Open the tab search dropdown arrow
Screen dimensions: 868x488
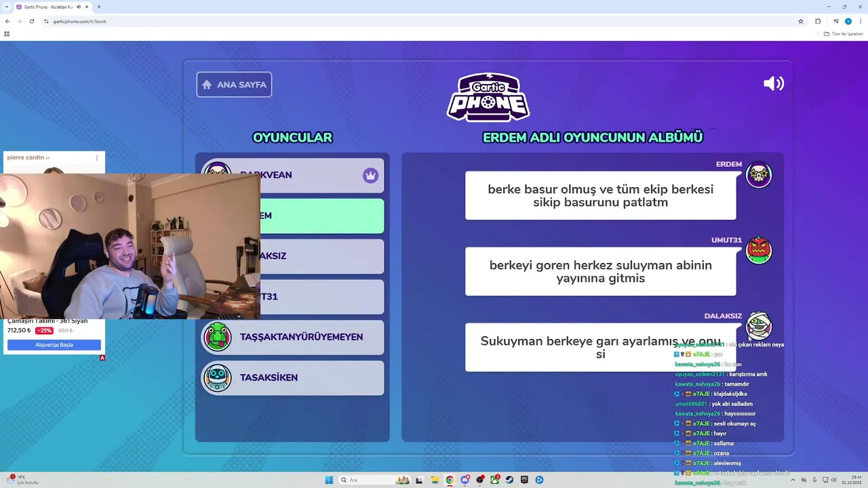coord(7,7)
